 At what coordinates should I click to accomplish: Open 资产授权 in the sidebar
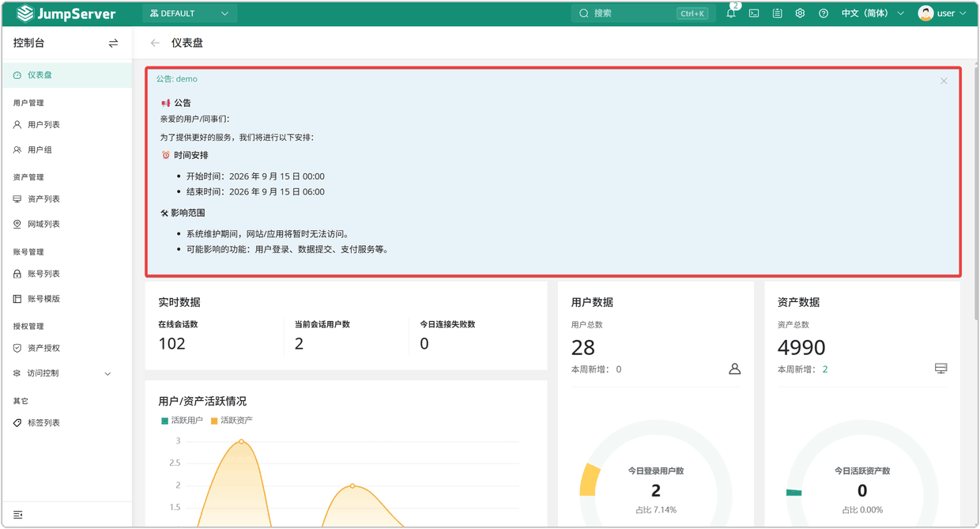[66, 348]
